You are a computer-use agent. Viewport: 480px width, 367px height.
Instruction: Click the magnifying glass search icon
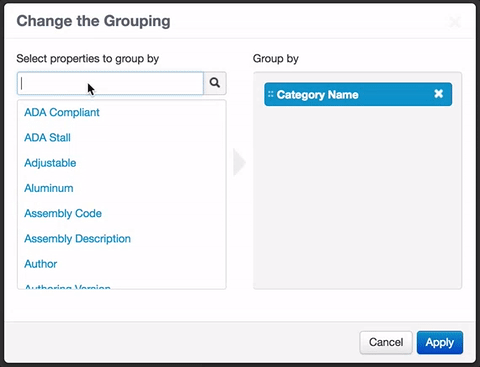(x=215, y=83)
